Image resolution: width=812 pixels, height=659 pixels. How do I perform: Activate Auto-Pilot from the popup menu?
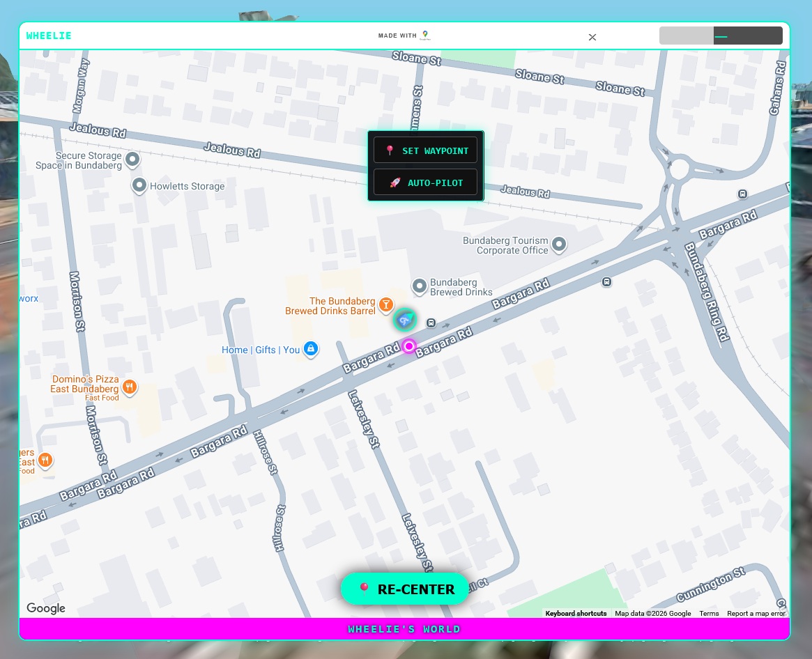425,183
